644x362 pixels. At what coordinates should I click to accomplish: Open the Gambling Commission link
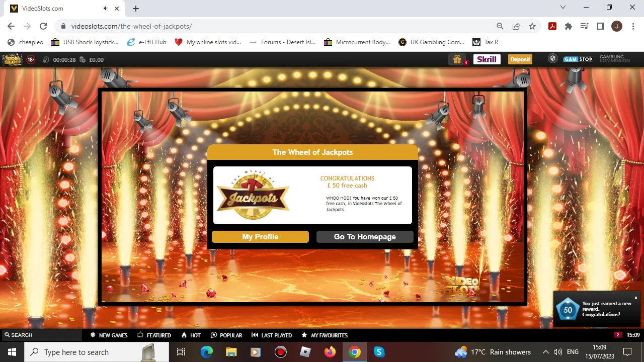614,59
